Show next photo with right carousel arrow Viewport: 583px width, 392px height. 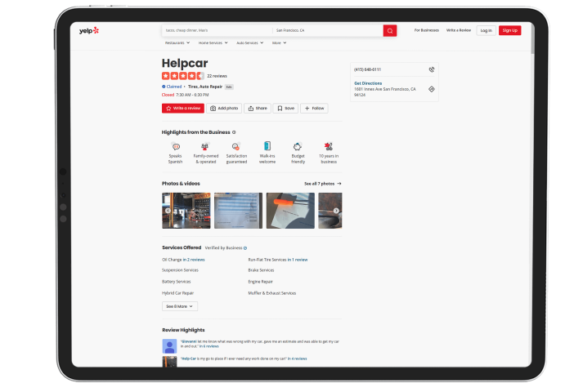[x=336, y=211]
